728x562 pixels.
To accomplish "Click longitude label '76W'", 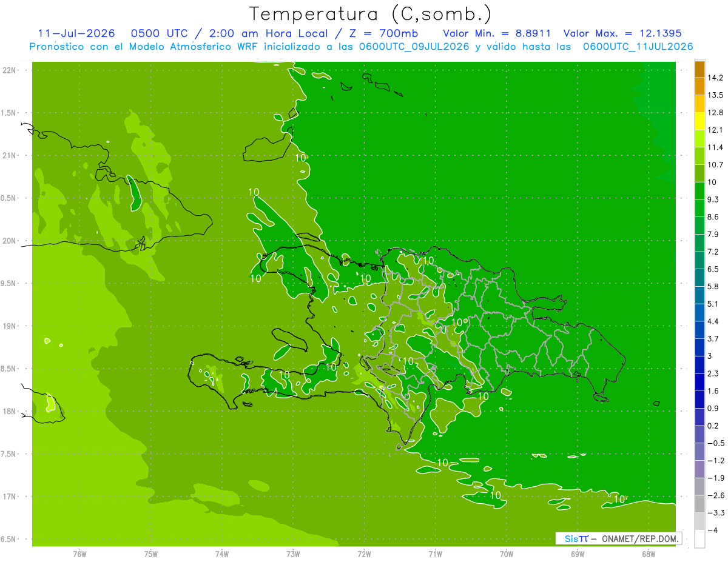I will [x=79, y=554].
